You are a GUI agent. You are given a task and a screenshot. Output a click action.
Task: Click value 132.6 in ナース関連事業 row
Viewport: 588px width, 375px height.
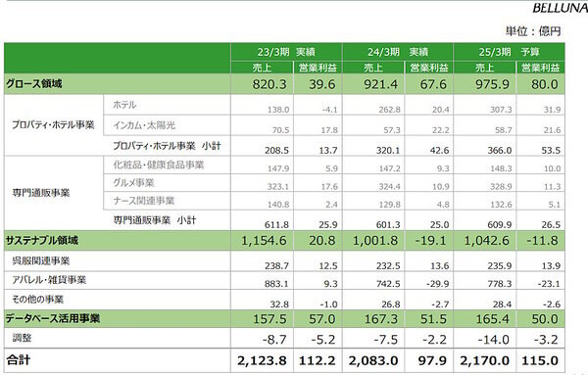[501, 205]
